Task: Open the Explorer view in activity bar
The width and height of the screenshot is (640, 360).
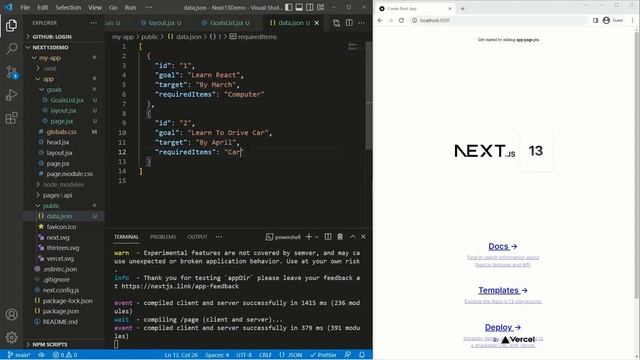Action: click(x=11, y=25)
